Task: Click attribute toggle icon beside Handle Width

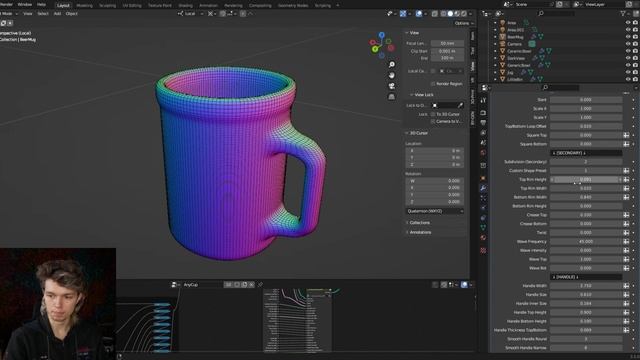Action: [626, 286]
